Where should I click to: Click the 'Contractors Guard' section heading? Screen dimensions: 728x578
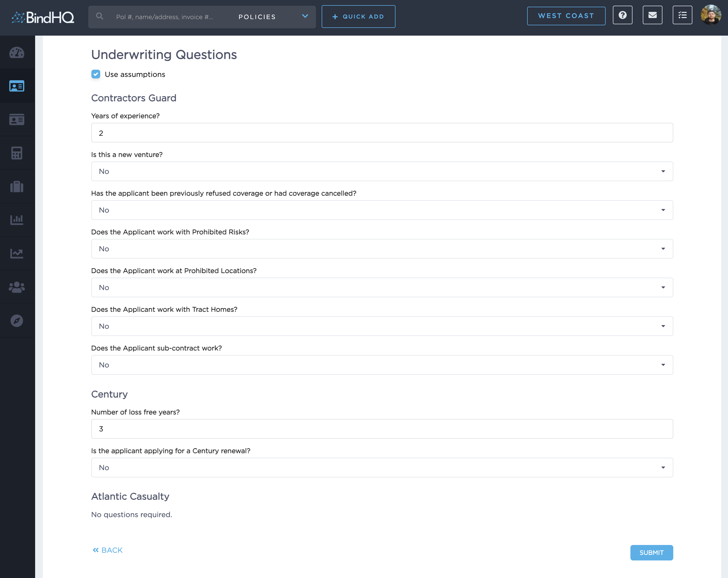[134, 98]
